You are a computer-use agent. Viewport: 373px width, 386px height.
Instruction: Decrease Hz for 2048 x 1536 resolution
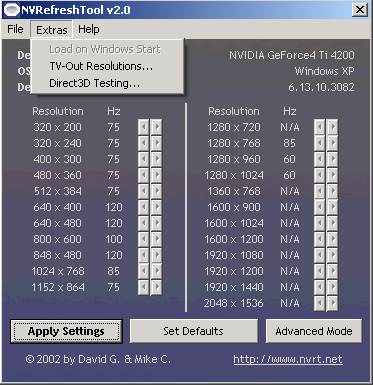(x=319, y=303)
